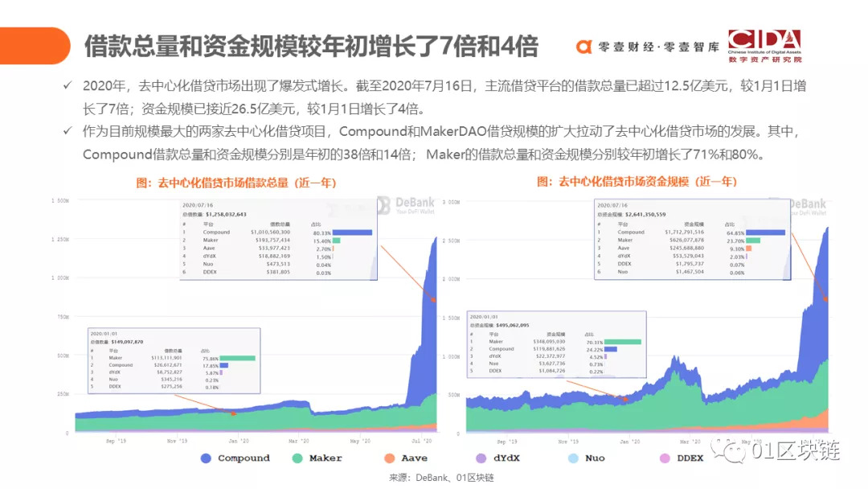Click the percentage 75.86%
The height and width of the screenshot is (489, 868).
[211, 359]
